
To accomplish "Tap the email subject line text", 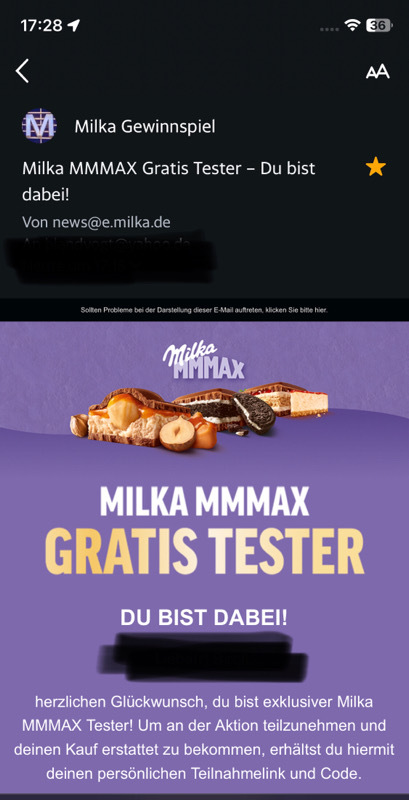I will (168, 181).
